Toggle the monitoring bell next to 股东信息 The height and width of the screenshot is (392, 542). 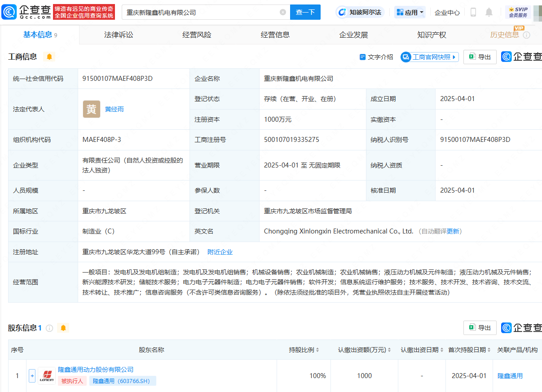pyautogui.click(x=63, y=328)
